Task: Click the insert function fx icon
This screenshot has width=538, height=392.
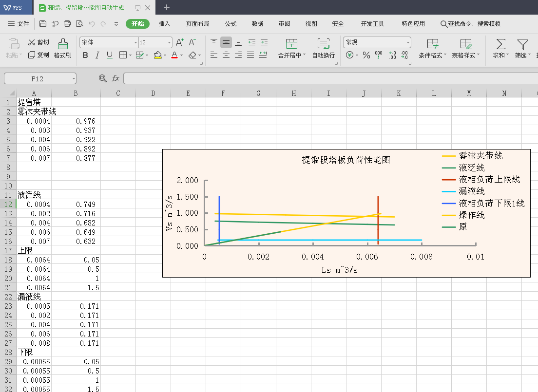Action: click(x=115, y=78)
